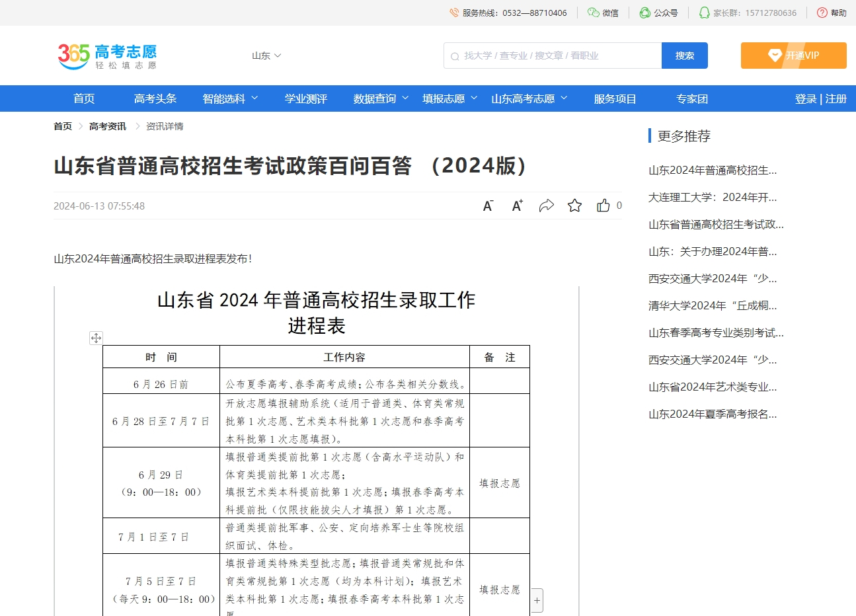Expand the 填报志愿 menu arrow
The width and height of the screenshot is (856, 616).
[x=474, y=98]
